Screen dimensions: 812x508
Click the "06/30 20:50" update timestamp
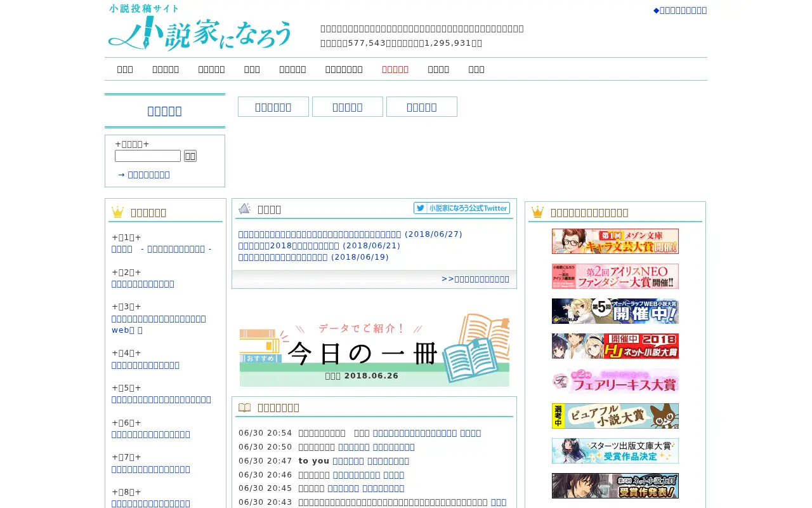(265, 447)
